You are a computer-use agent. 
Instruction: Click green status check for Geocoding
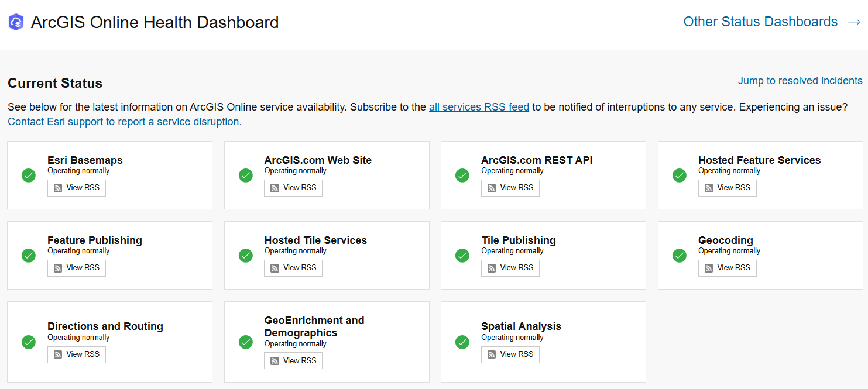pos(680,255)
